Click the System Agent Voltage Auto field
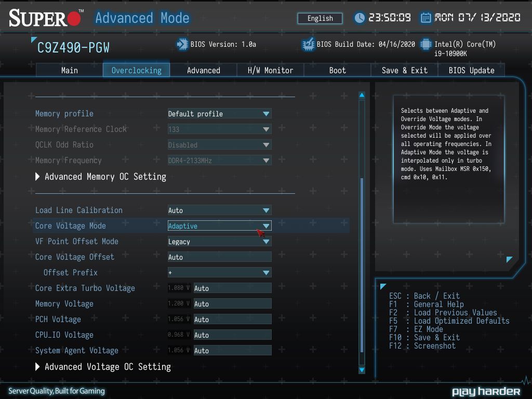Screen dimensions: 532x399 (x=232, y=351)
